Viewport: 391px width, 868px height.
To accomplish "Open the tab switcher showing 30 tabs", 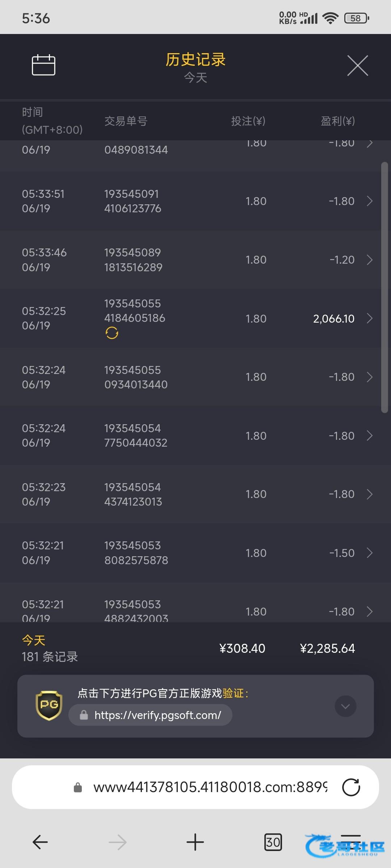I will (273, 842).
